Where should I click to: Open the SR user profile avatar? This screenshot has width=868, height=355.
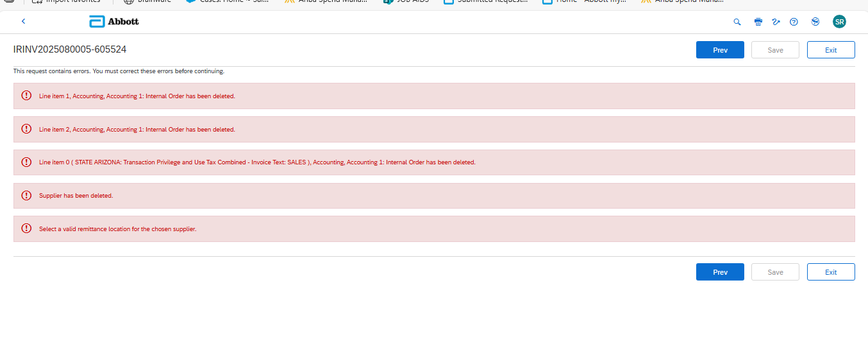coord(839,22)
